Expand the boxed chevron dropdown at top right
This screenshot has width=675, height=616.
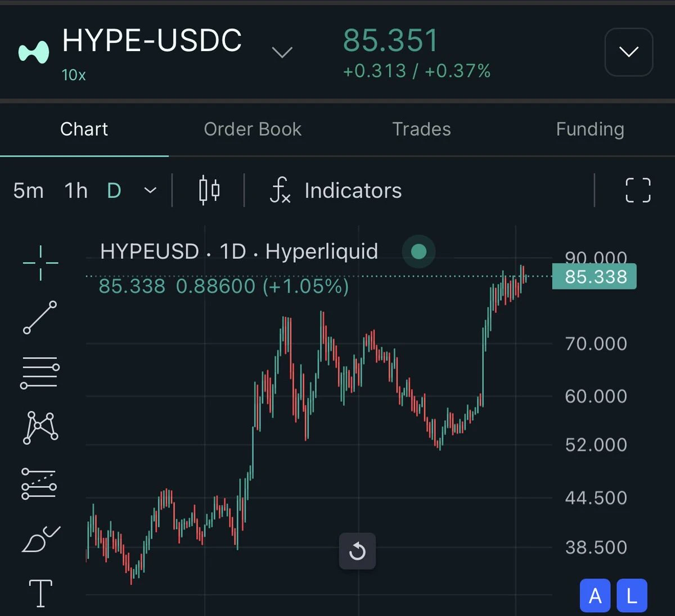(629, 52)
